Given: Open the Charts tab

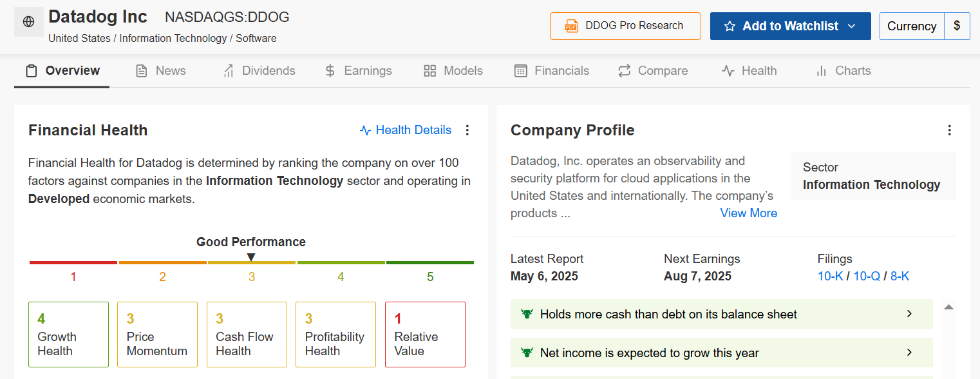Looking at the screenshot, I should pos(843,71).
